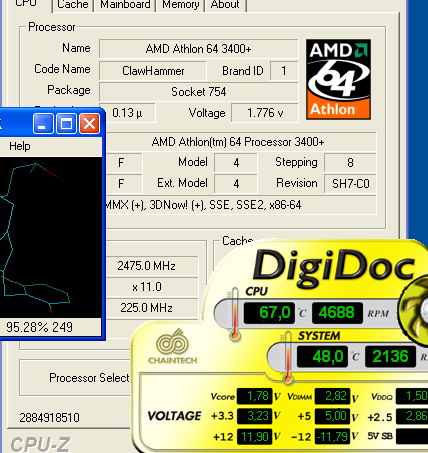Viewport: 428px width, 453px height.
Task: Click the protein wireframe display area
Action: tap(51, 237)
